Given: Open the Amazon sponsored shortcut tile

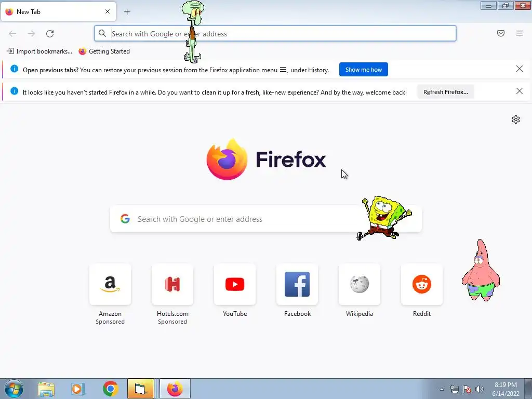Looking at the screenshot, I should 110,284.
